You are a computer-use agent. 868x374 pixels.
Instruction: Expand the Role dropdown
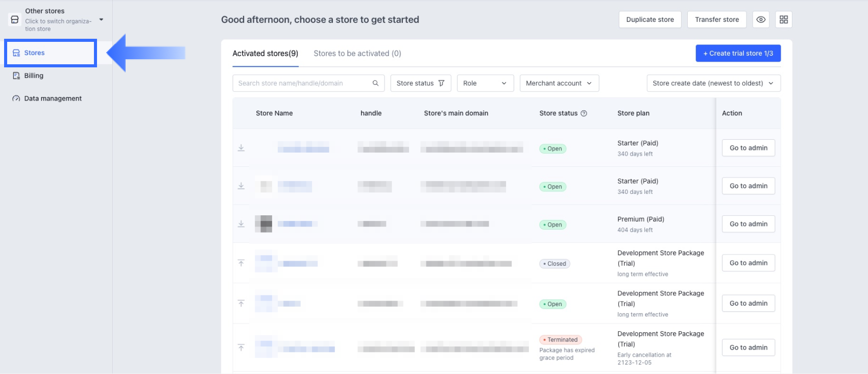(485, 83)
